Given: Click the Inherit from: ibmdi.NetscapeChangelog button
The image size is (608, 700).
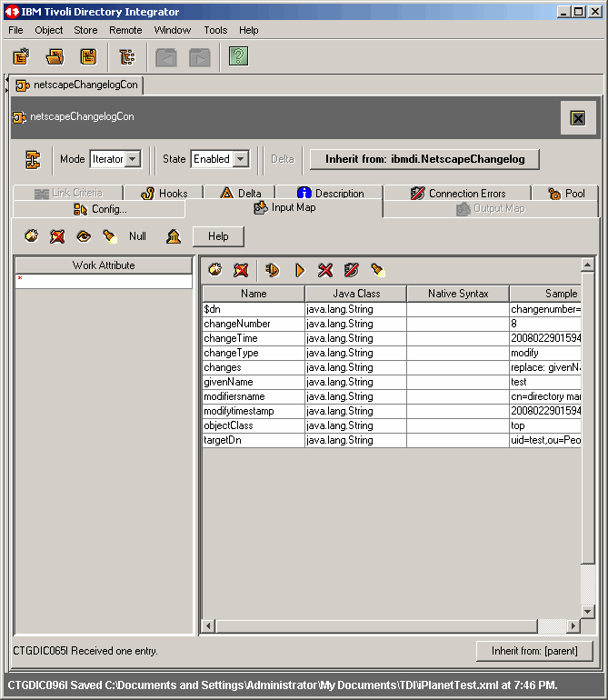Looking at the screenshot, I should [424, 159].
